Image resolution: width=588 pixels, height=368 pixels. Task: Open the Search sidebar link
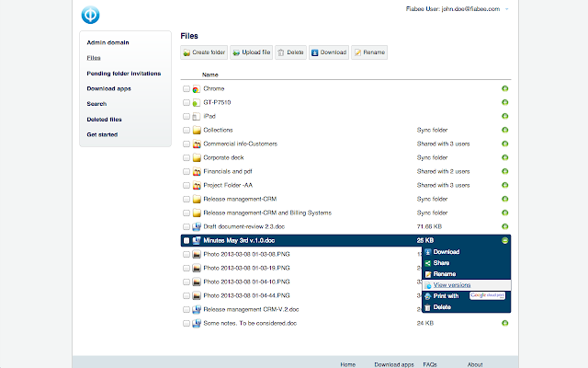(96, 104)
